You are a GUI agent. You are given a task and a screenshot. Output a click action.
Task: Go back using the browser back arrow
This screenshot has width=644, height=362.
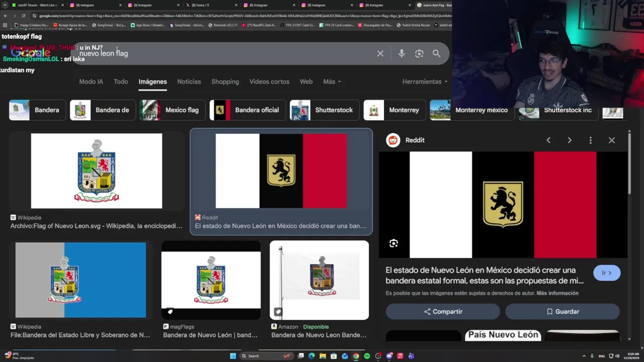point(6,16)
